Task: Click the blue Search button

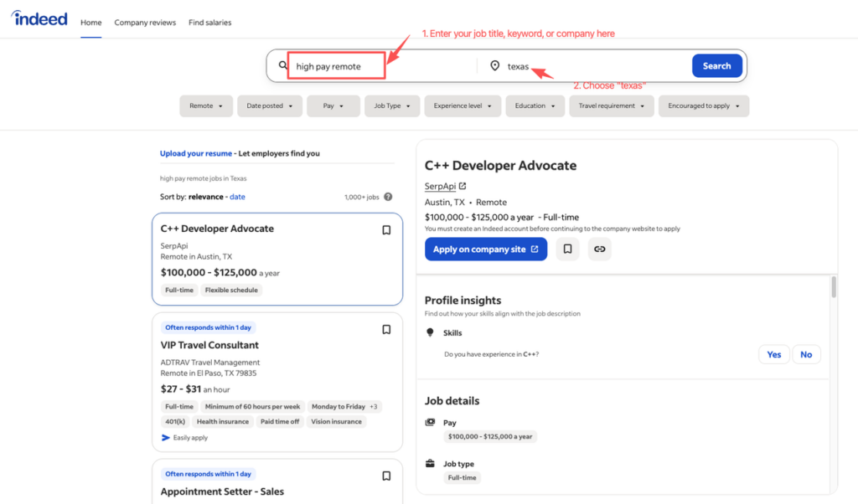Action: (x=716, y=64)
